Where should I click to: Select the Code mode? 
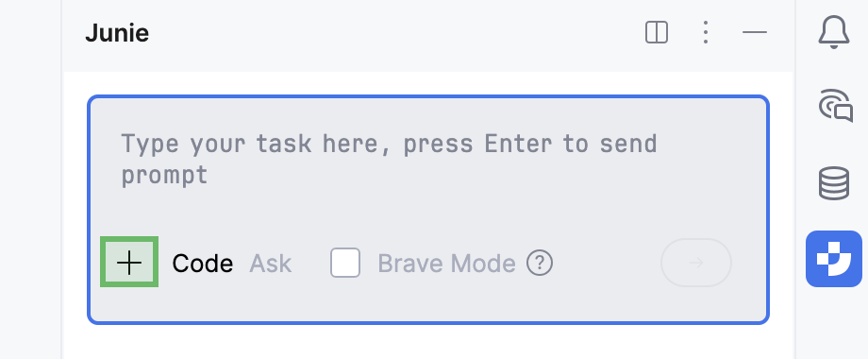coord(202,264)
